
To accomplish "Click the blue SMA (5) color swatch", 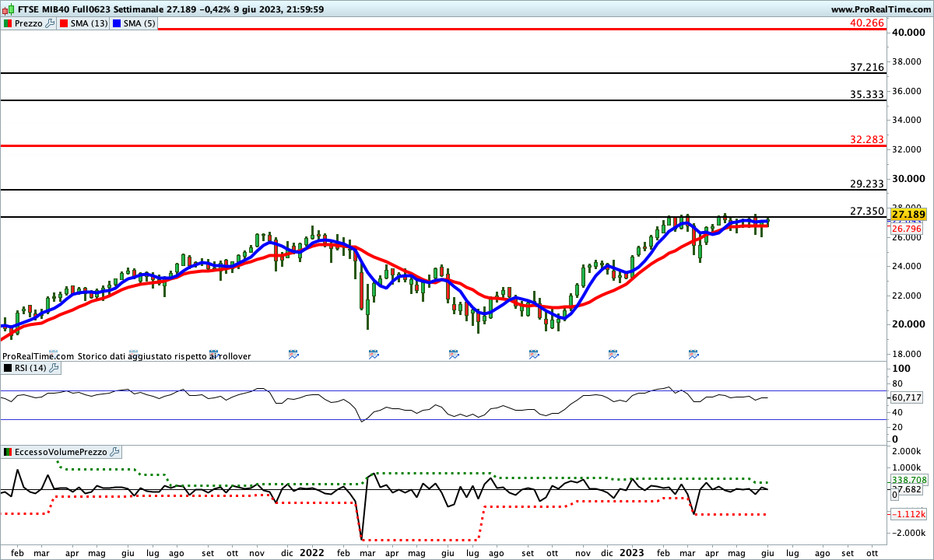I will click(118, 23).
